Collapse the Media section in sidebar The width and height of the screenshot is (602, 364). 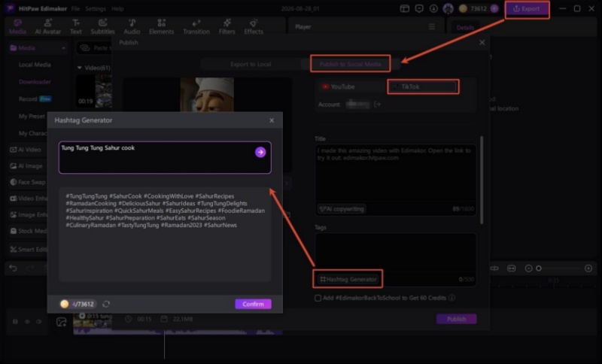pyautogui.click(x=63, y=48)
